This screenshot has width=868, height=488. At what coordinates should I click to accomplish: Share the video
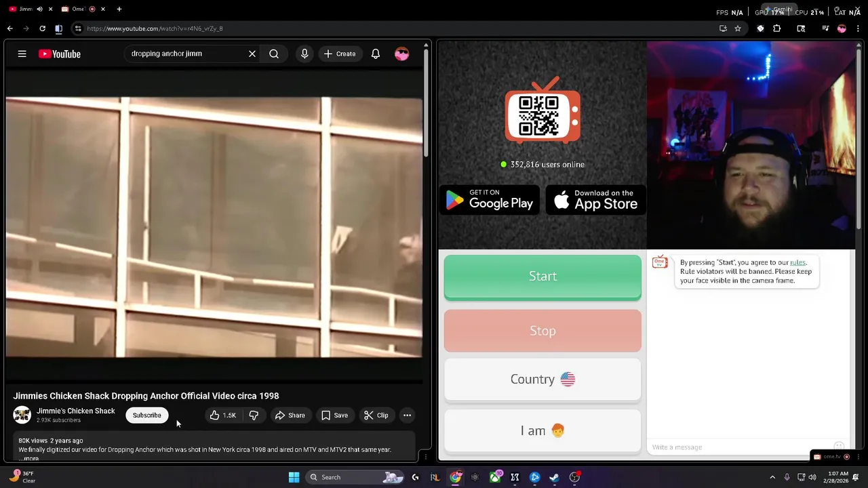pos(290,415)
